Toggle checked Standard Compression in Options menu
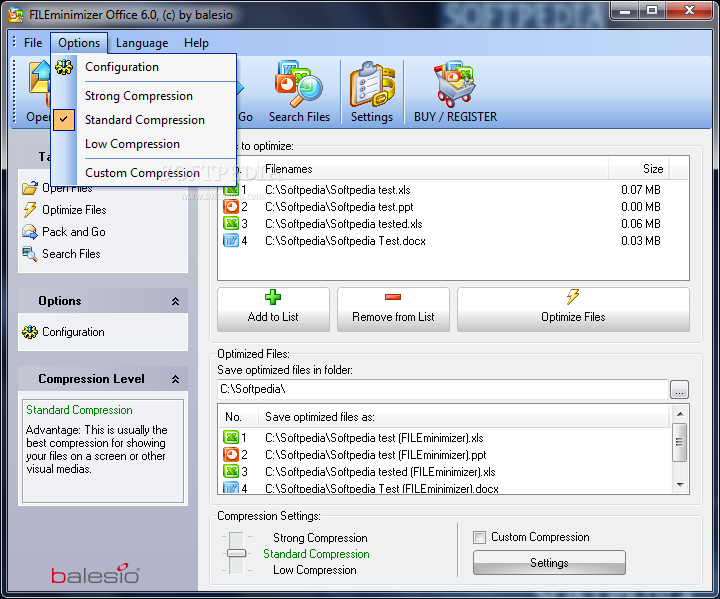The image size is (720, 599). coord(64,120)
